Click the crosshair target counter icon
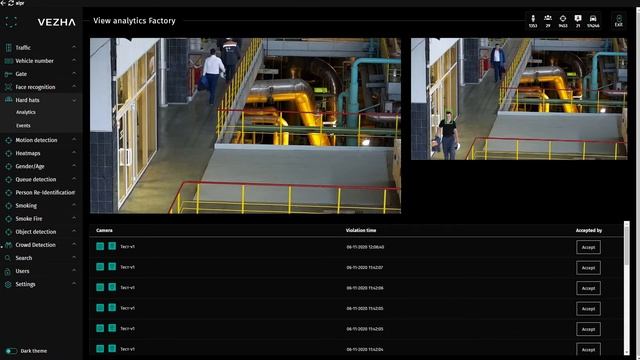This screenshot has height=360, width=640. click(x=563, y=18)
